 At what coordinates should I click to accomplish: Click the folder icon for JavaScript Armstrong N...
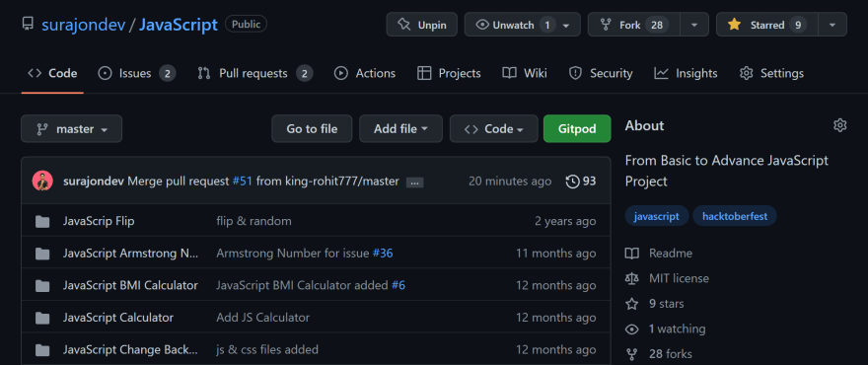pos(42,254)
